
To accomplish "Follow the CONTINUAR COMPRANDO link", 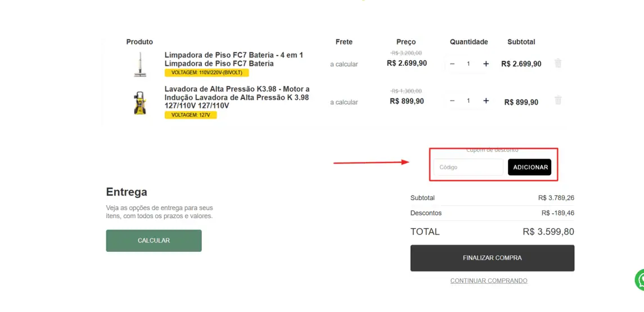I will point(489,281).
